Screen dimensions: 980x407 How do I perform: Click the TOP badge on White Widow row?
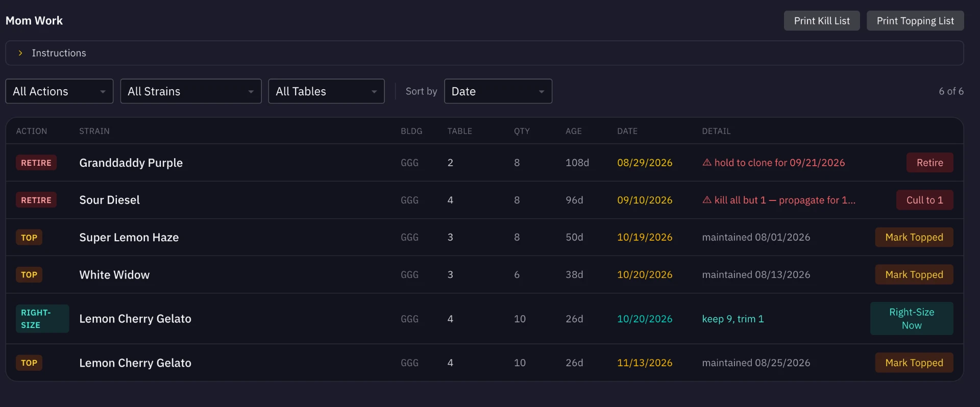[29, 274]
